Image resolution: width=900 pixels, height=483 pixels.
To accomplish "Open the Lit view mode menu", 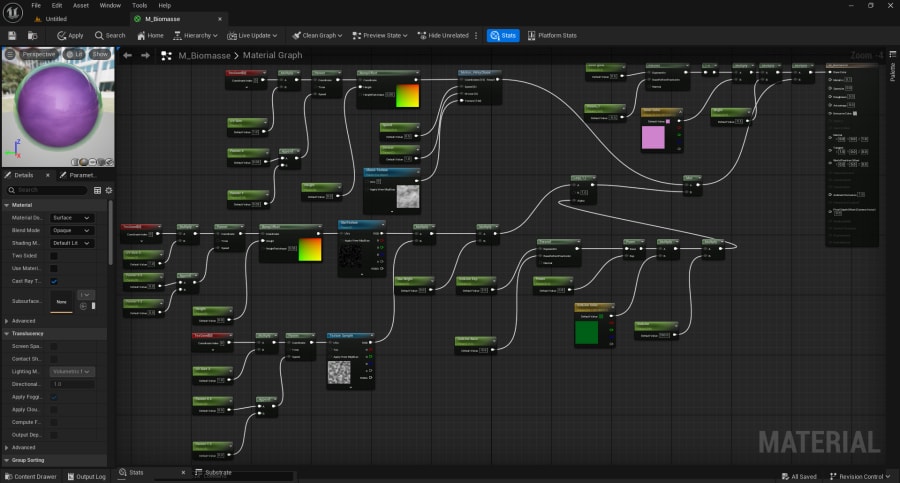I will pos(74,54).
